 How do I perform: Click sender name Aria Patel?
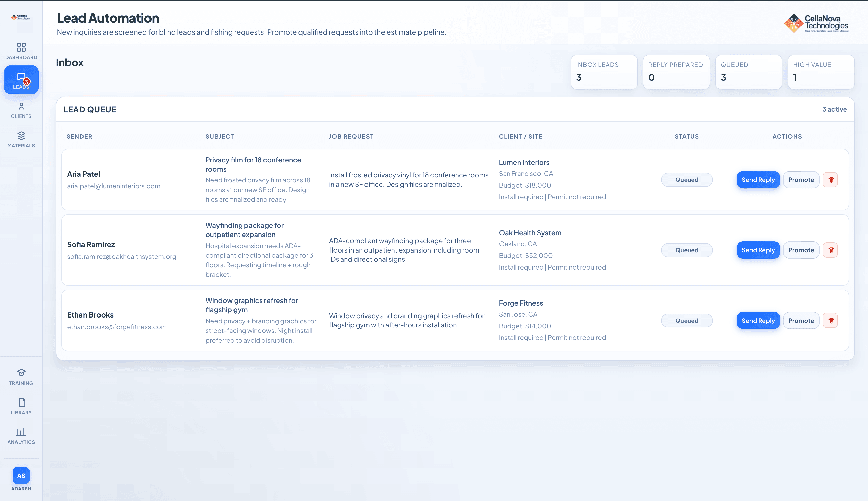[84, 174]
